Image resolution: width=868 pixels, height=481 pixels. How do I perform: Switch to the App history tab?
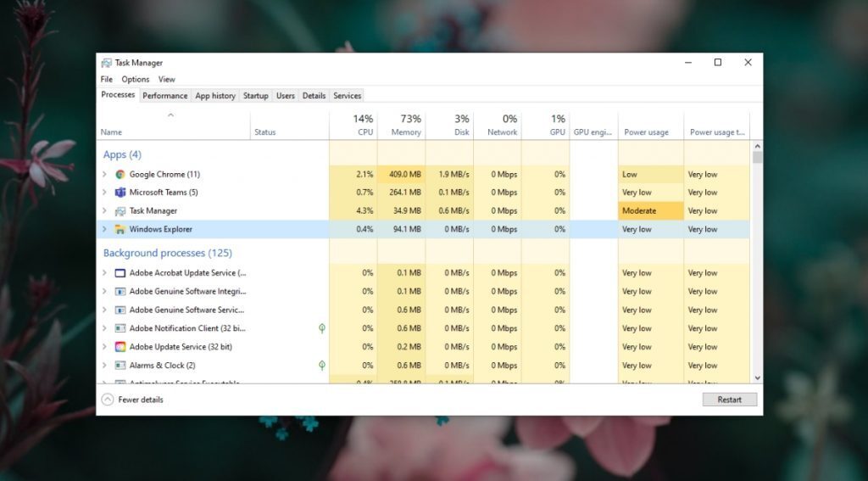pyautogui.click(x=215, y=96)
